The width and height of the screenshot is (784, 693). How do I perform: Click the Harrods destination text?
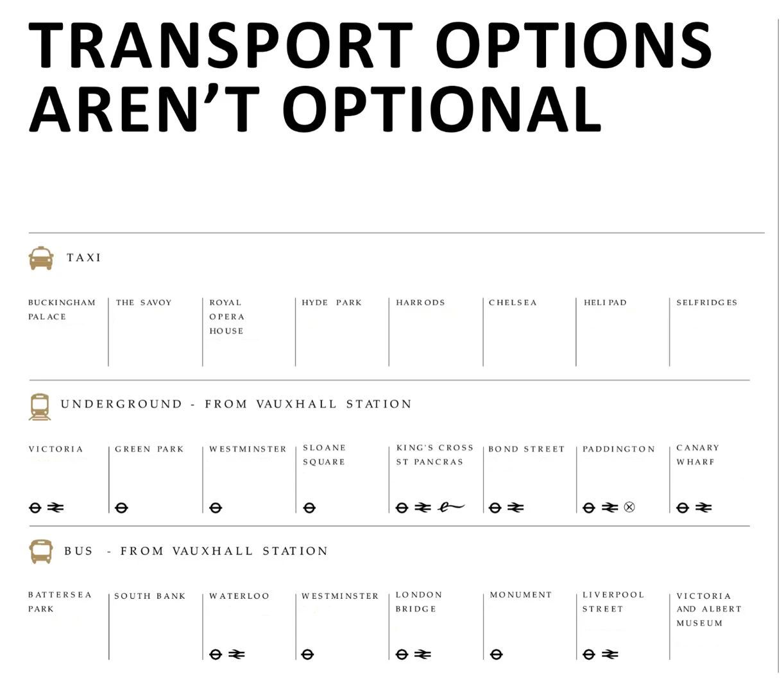(x=420, y=302)
